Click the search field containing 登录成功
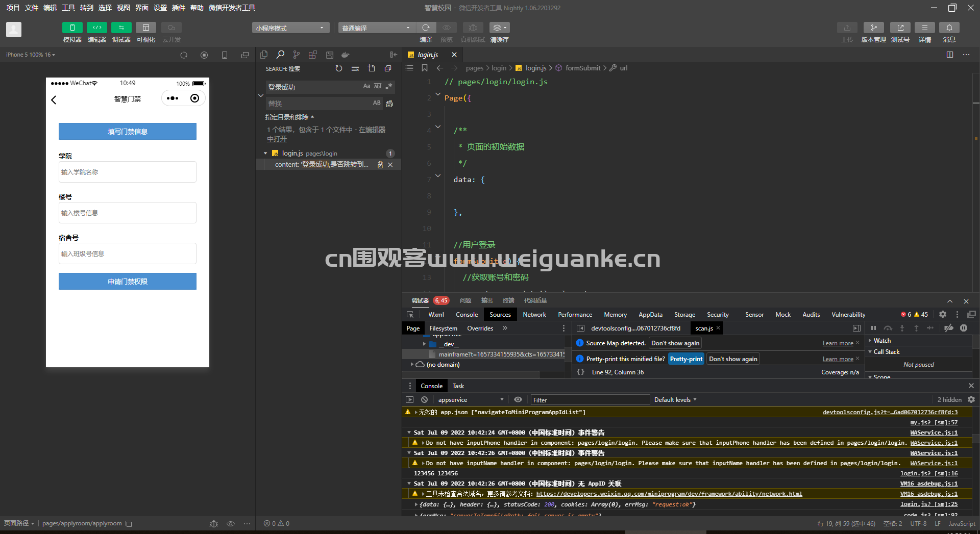Viewport: 980px width, 534px height. [313, 87]
